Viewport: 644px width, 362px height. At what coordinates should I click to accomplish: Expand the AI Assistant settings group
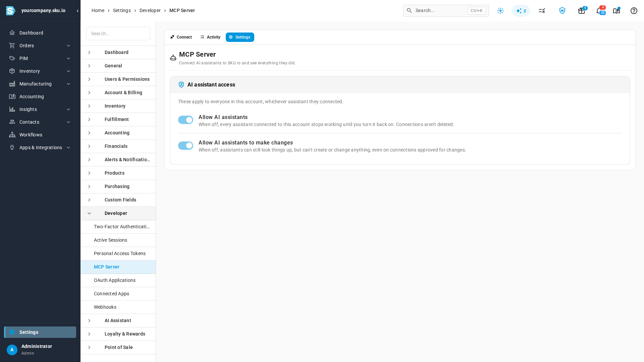point(118,321)
